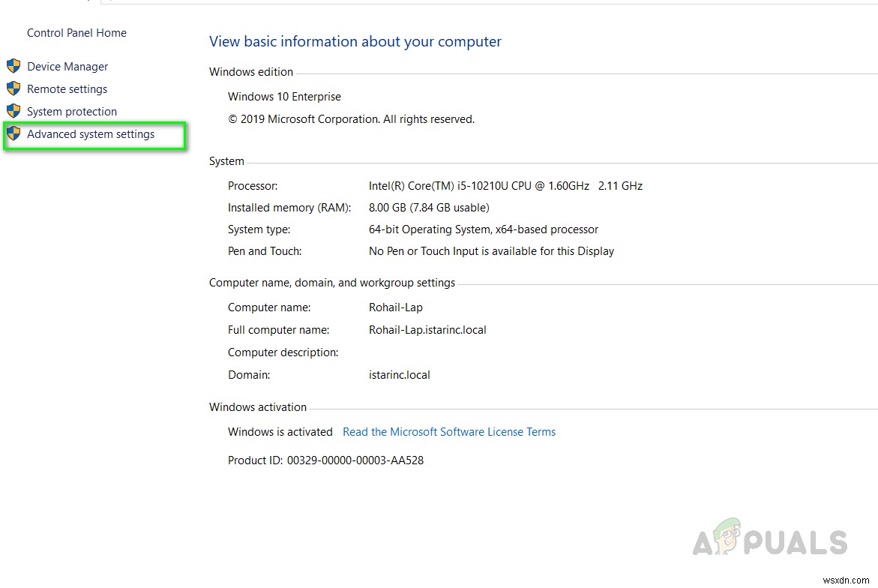This screenshot has height=588, width=878.
Task: Click the 'View basic information about your computer' heading
Action: coord(355,41)
